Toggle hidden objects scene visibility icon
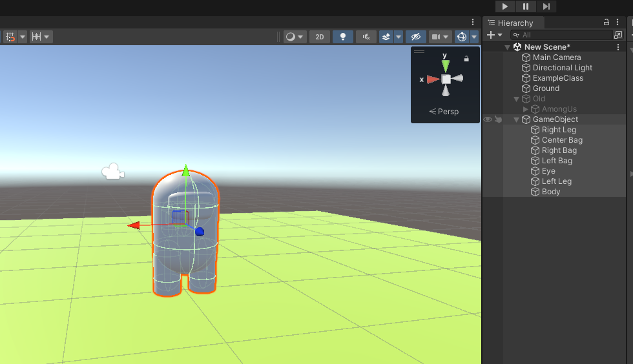633x364 pixels. (416, 37)
